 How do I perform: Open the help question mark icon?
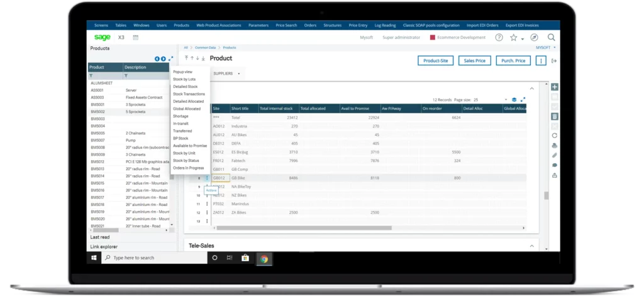(x=499, y=37)
